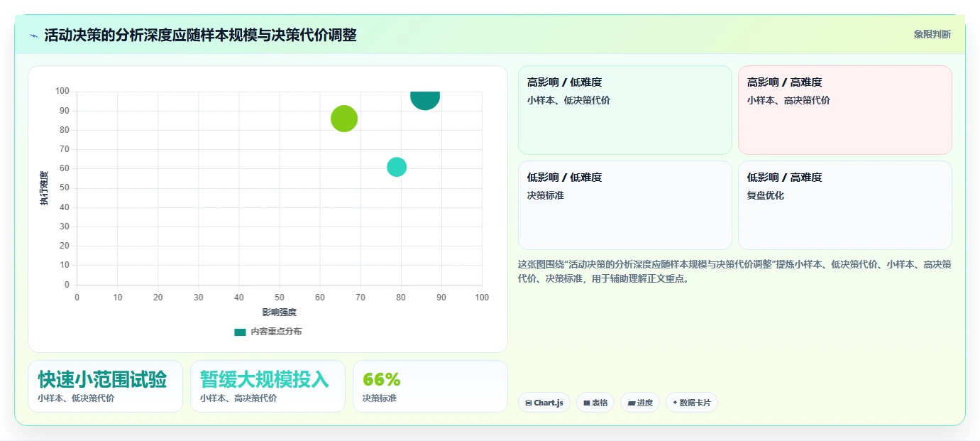
Task: Click the icon in the 表格 tag
Action: 587,403
